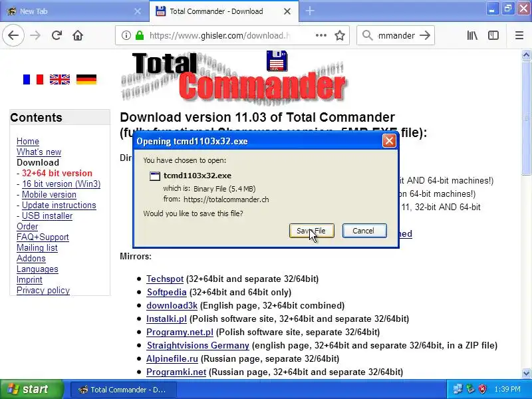
Task: Open the Alpinefile.ru mirror link
Action: pyautogui.click(x=172, y=358)
